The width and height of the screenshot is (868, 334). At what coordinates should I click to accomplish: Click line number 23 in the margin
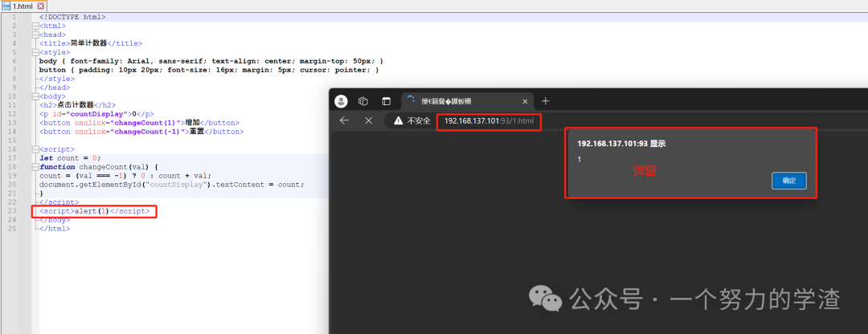pyautogui.click(x=14, y=211)
